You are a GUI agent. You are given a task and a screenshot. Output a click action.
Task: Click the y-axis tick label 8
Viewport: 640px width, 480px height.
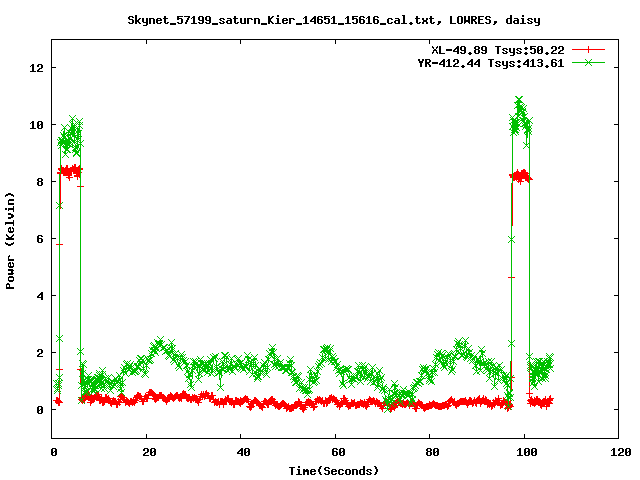pyautogui.click(x=40, y=182)
